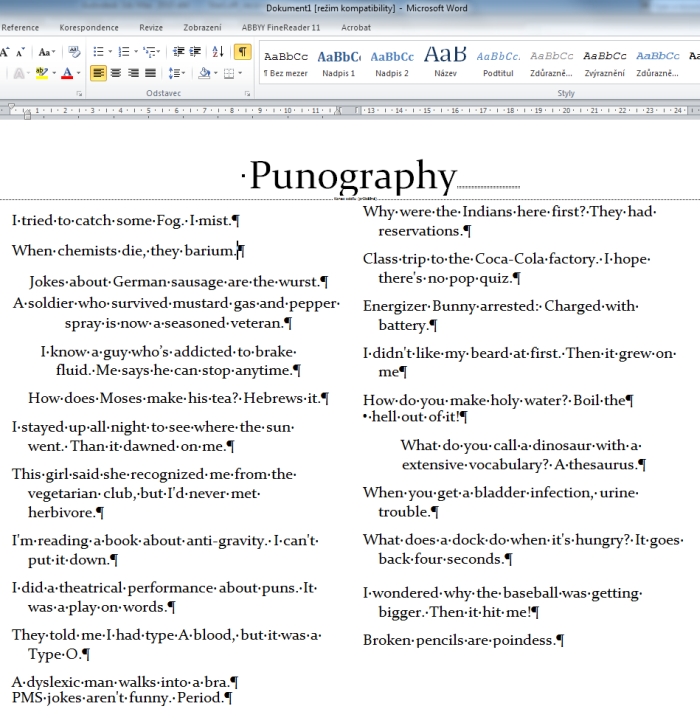This screenshot has width=700, height=723.
Task: Open the font group dialog launcher
Action: (79, 94)
